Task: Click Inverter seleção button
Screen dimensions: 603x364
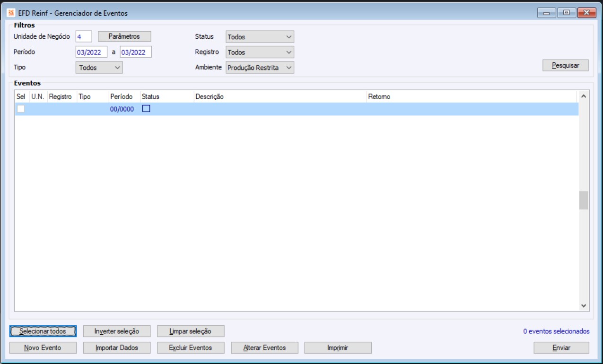Action: click(116, 331)
